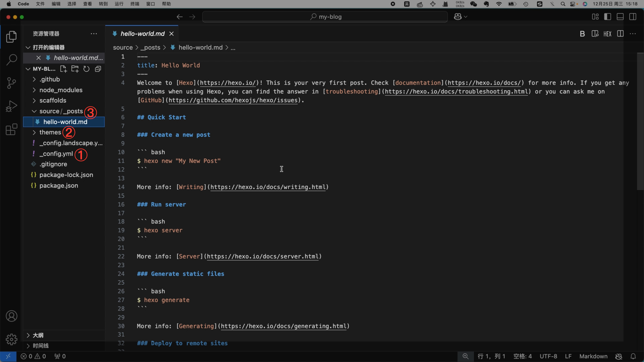Open the 终端 (Terminal) menu
Viewport: 644px width, 362px height.
tap(135, 4)
